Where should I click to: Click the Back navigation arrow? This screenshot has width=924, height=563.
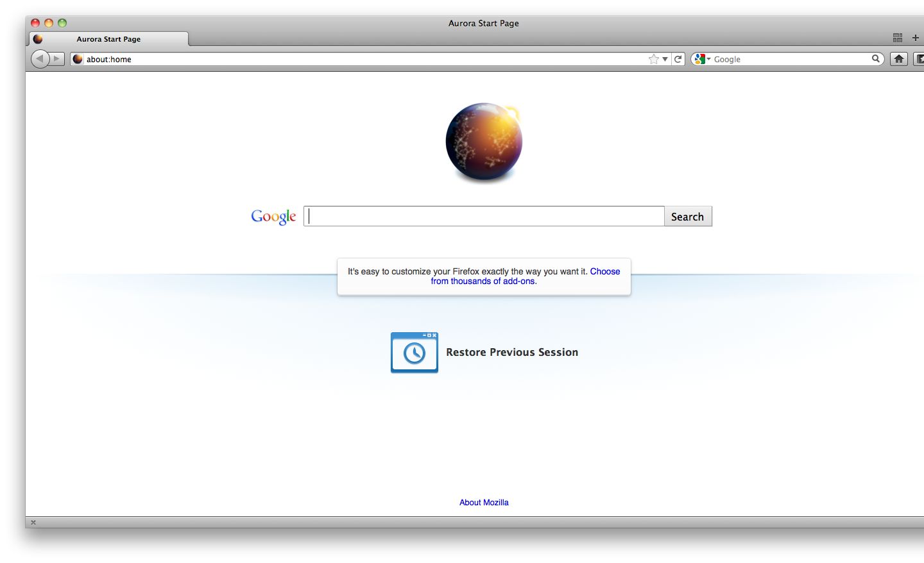pyautogui.click(x=39, y=58)
